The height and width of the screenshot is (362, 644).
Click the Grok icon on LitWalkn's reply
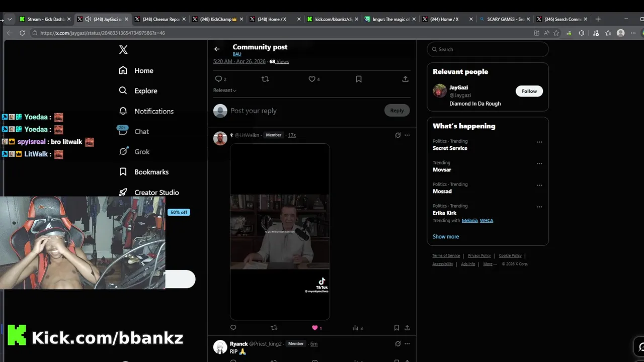tap(397, 135)
